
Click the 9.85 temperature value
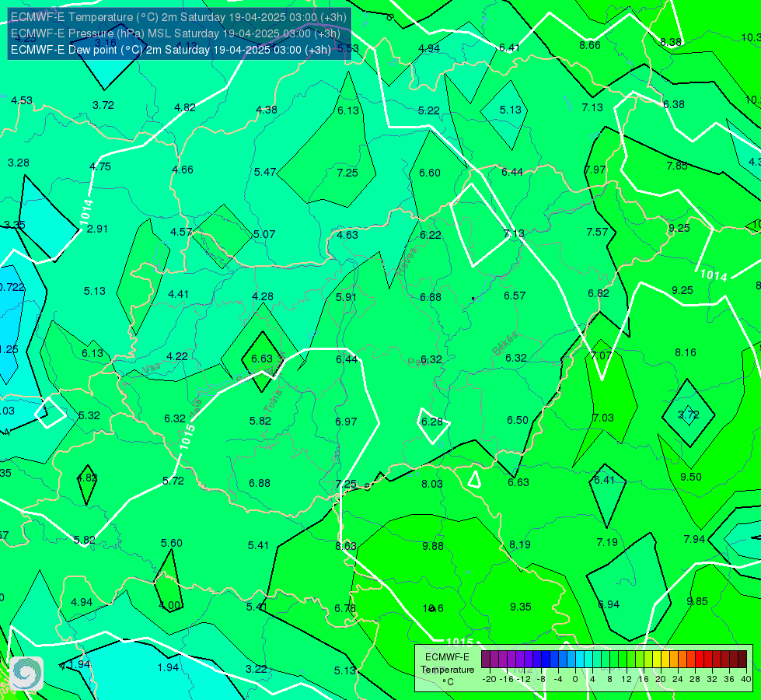pyautogui.click(x=697, y=601)
